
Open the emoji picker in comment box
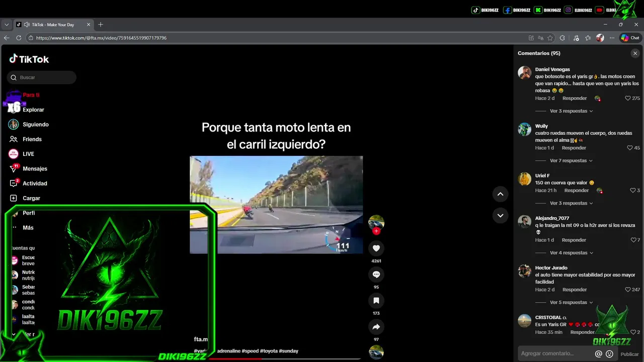point(609,354)
